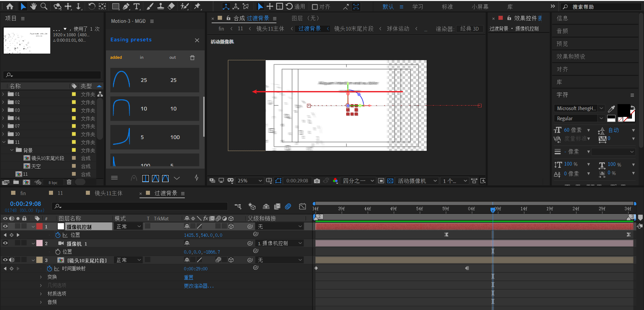This screenshot has width=644, height=310.
Task: Open the Regular font style dropdown
Action: pyautogui.click(x=580, y=118)
